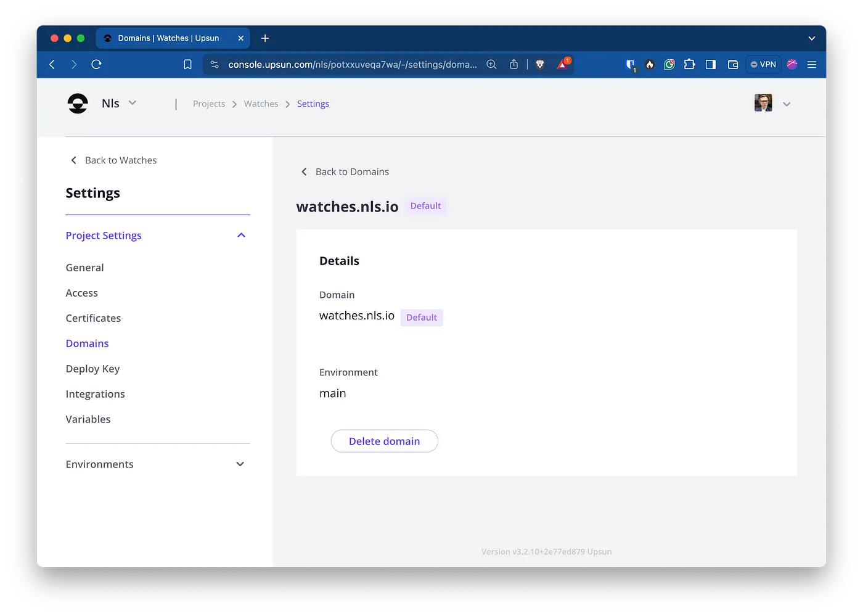Select Variables in the settings sidebar
Viewport: 863px width, 616px height.
pos(88,419)
